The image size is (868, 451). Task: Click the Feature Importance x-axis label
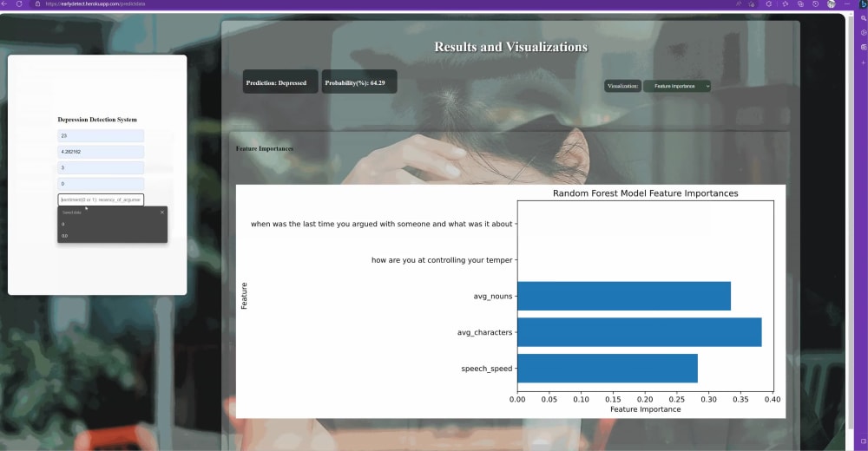point(646,409)
